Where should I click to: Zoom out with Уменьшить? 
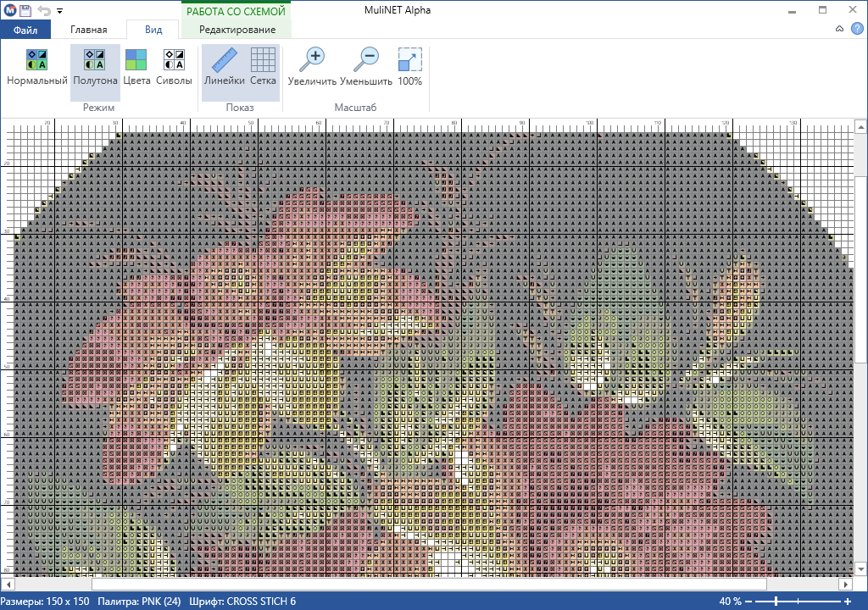(x=366, y=68)
